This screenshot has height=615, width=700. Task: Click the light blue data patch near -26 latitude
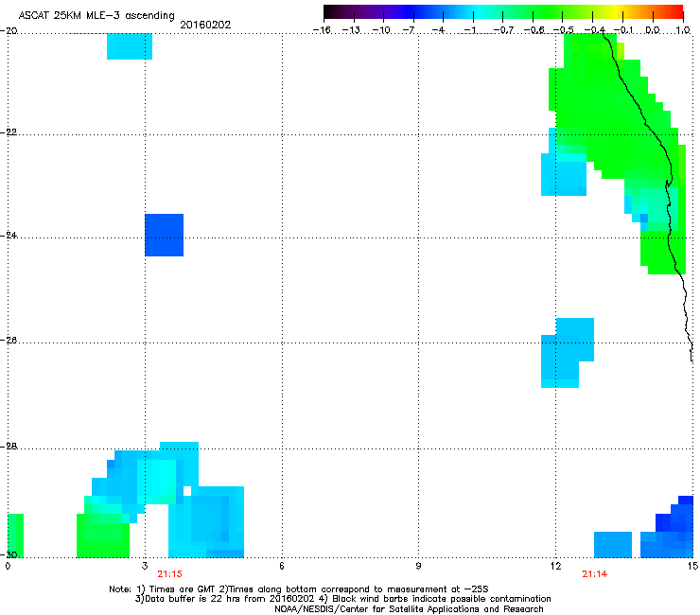point(567,353)
